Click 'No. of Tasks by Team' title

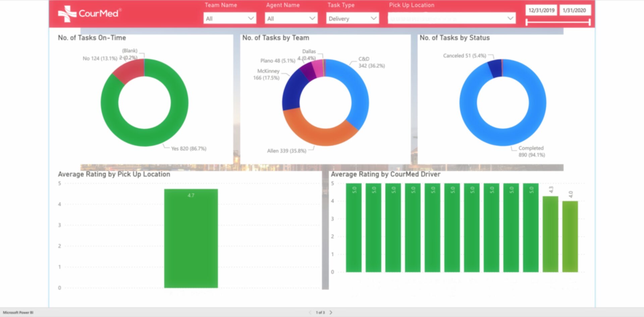point(276,38)
